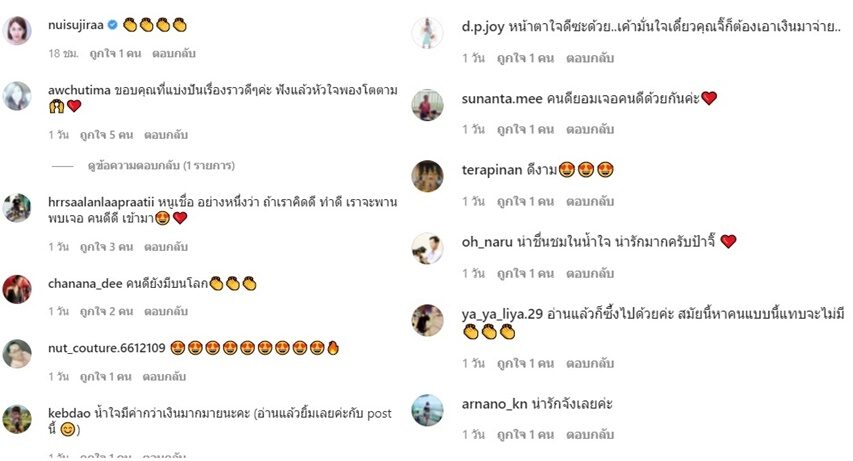Open ya_ya_liya.29 username link
Screen dimensions: 853x461
pyautogui.click(x=502, y=314)
